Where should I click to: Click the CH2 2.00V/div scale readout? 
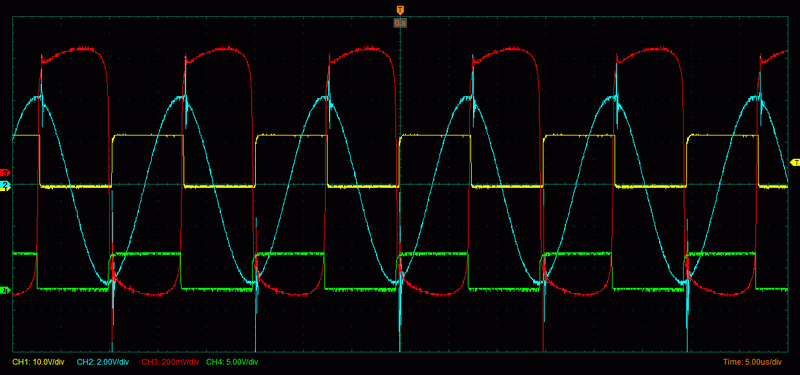point(103,362)
